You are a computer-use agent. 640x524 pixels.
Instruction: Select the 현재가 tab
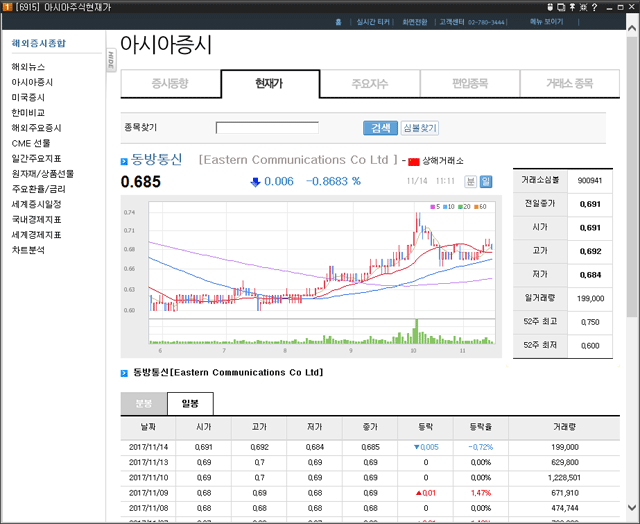click(x=270, y=84)
